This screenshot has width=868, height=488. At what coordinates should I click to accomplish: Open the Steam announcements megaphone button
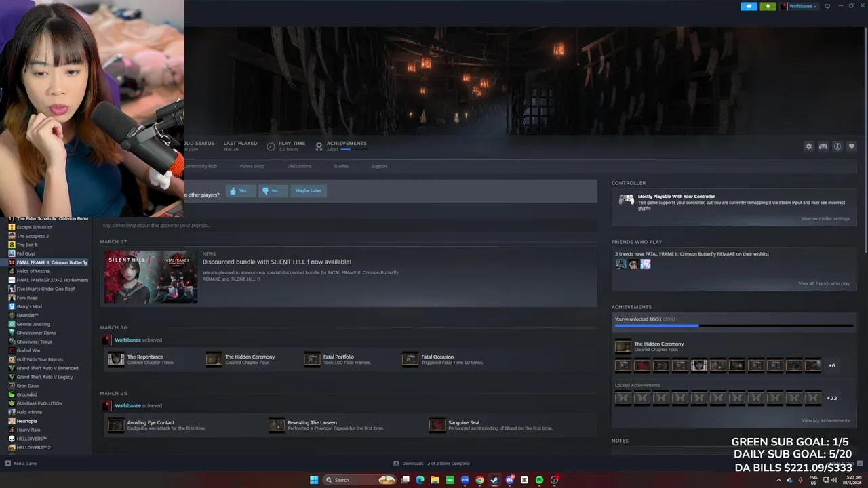point(749,6)
